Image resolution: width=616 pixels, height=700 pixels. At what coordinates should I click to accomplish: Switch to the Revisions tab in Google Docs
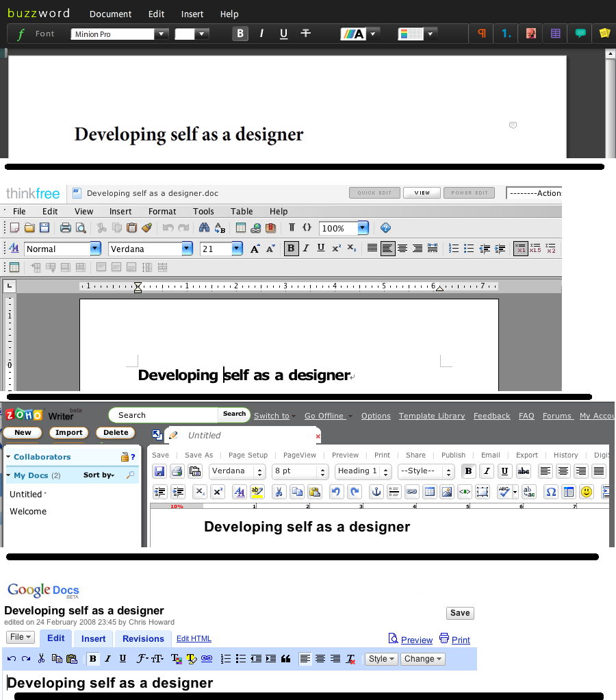click(143, 638)
